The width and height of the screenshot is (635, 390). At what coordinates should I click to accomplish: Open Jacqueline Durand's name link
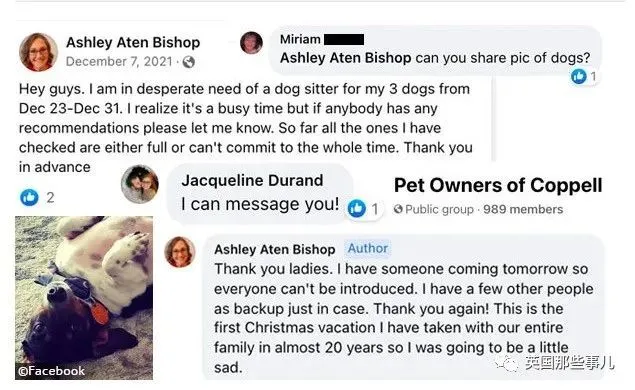pos(252,180)
